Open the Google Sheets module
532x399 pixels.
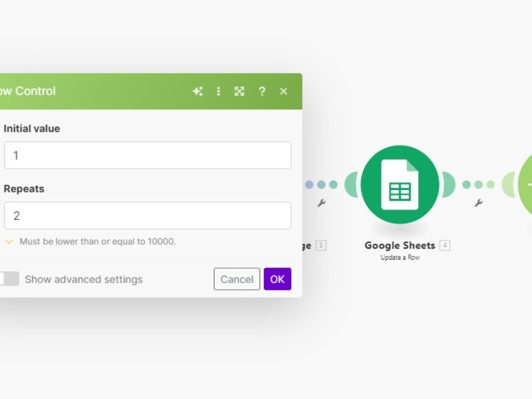click(400, 185)
